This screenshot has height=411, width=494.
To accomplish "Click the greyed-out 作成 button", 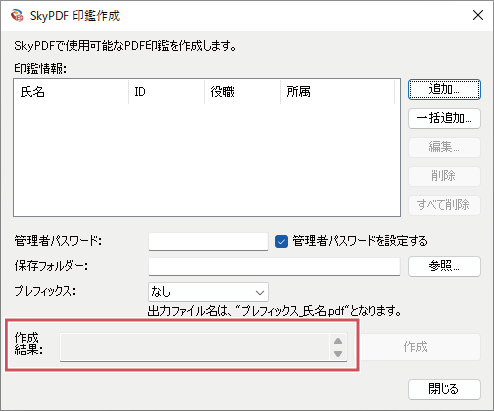I will coord(416,347).
